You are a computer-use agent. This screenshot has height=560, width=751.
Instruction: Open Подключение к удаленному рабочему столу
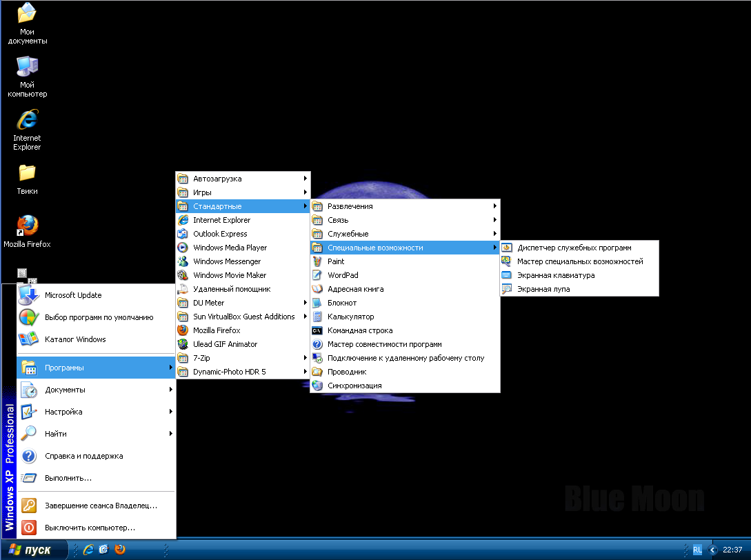[x=405, y=358]
